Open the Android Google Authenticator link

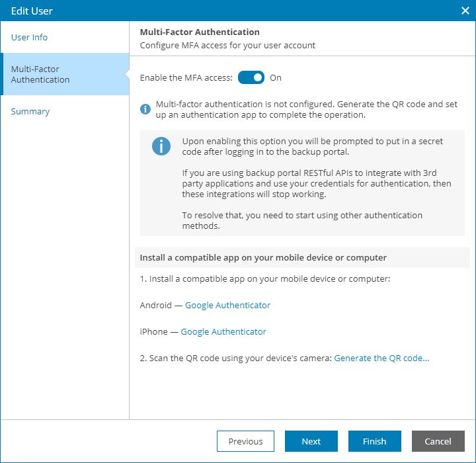tap(227, 305)
